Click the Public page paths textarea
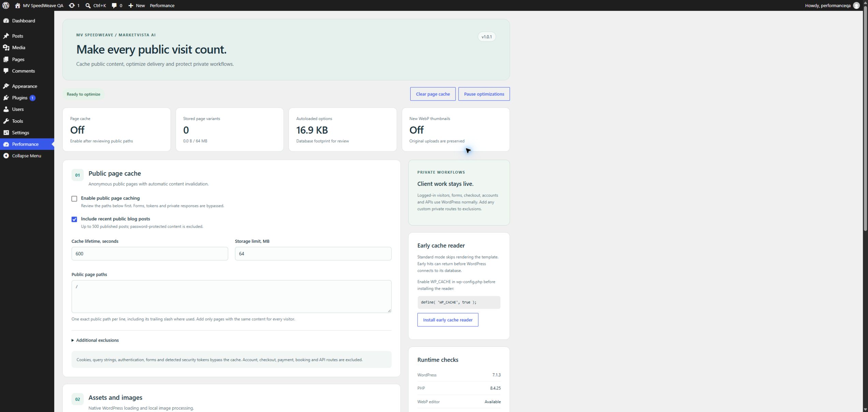Viewport: 868px width, 412px height. click(x=231, y=296)
